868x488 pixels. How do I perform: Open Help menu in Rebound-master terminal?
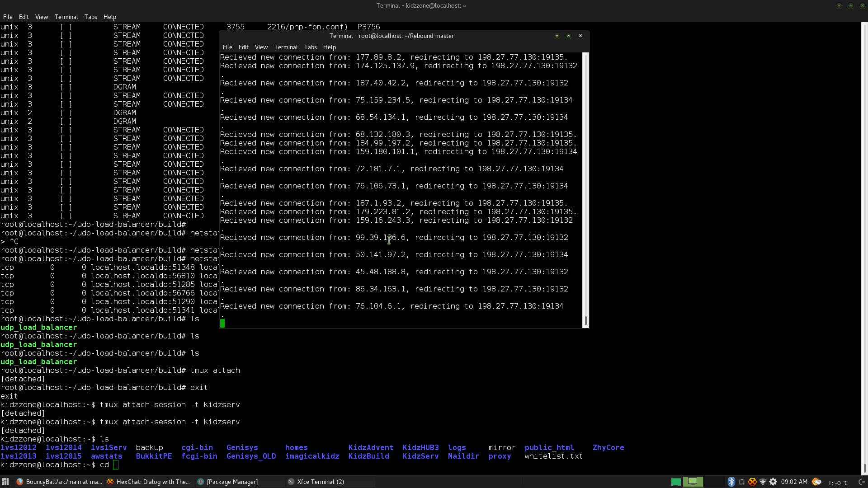pos(330,47)
